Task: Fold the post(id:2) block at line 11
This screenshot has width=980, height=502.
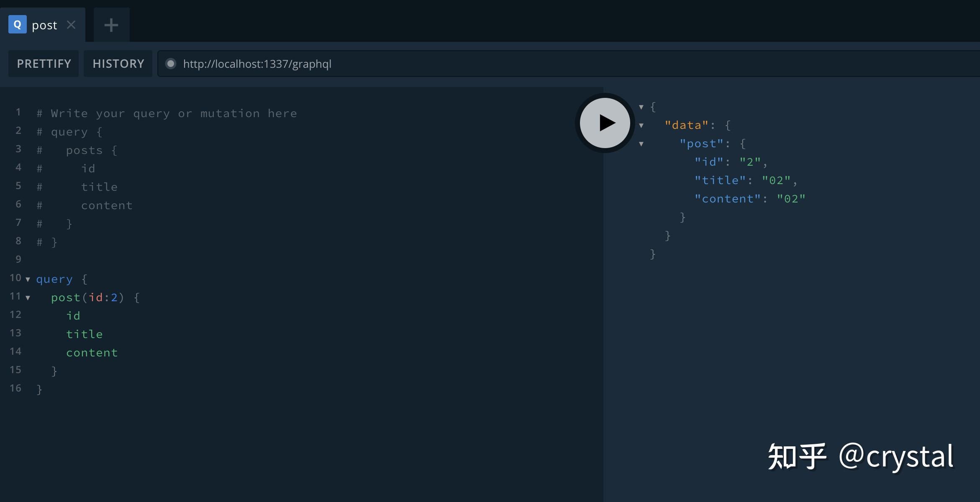Action: click(28, 298)
